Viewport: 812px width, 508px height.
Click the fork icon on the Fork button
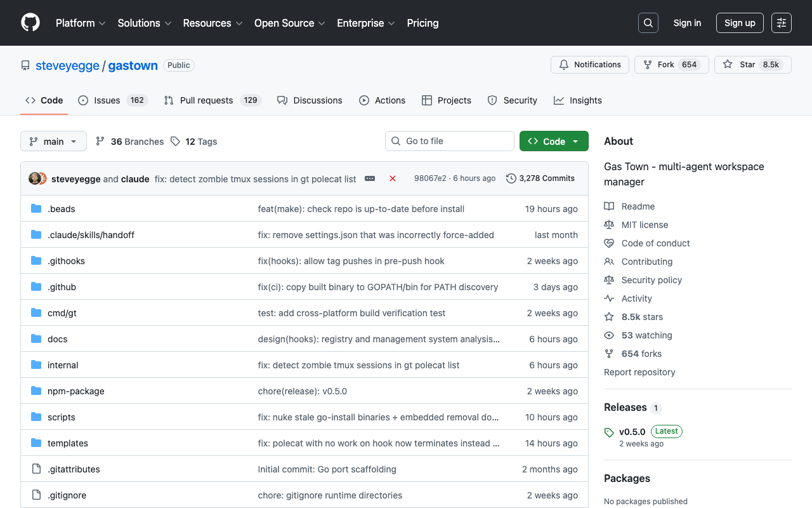[x=647, y=64]
